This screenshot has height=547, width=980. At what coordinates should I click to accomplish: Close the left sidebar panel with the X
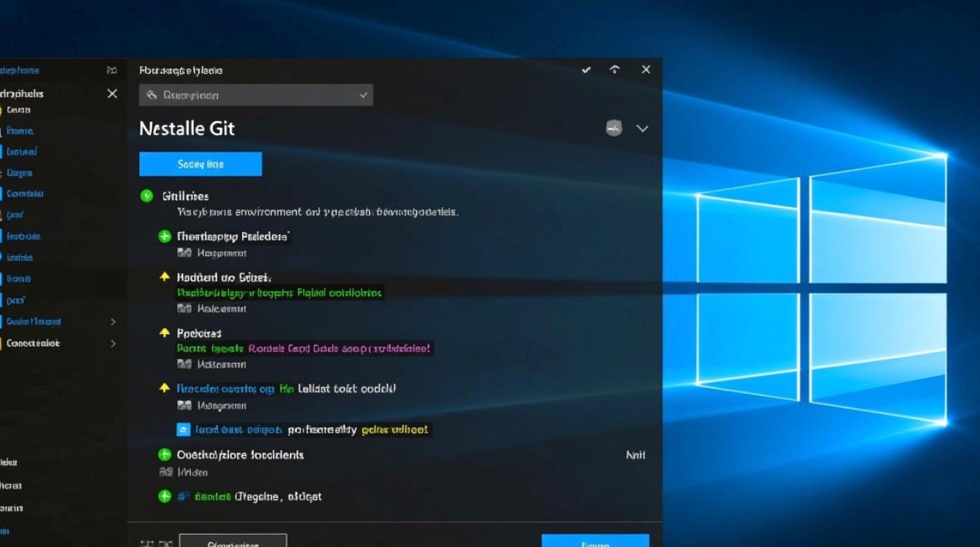[x=112, y=93]
